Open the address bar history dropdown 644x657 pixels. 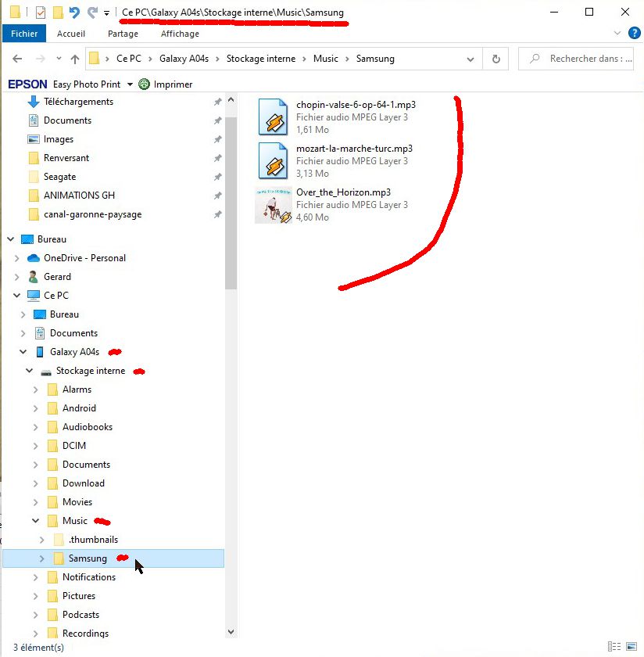pyautogui.click(x=470, y=59)
